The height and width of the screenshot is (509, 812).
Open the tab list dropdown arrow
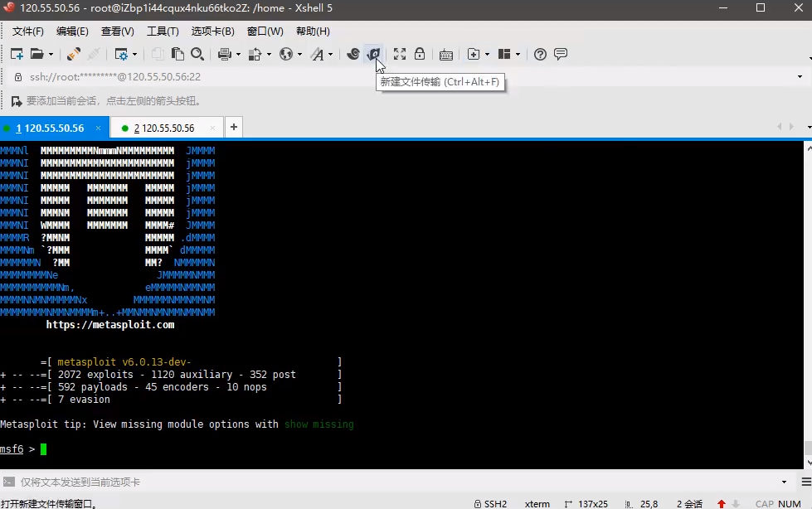(809, 127)
